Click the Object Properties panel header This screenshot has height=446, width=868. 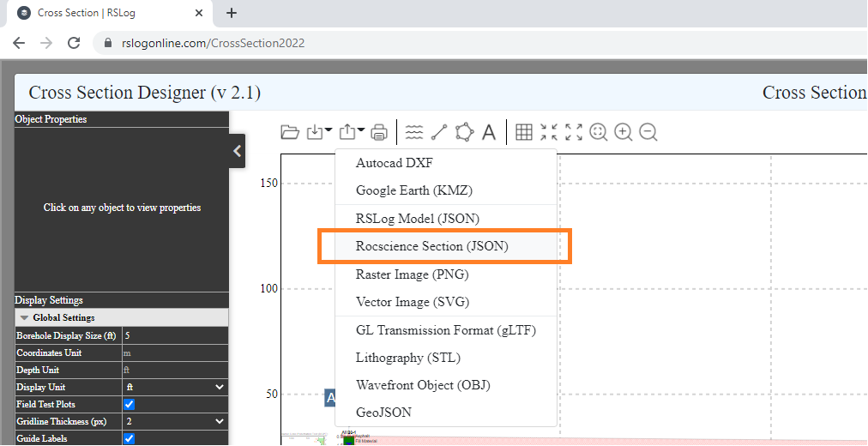(122, 119)
